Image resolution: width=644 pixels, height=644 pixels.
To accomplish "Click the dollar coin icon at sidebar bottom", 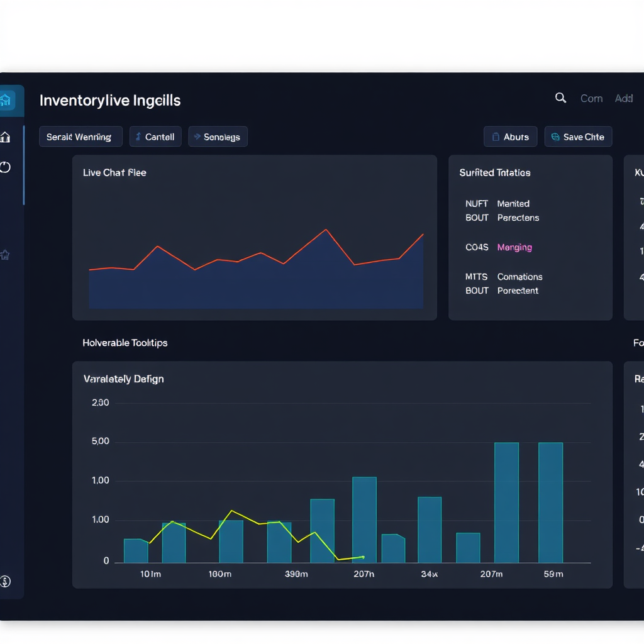I will pyautogui.click(x=5, y=581).
